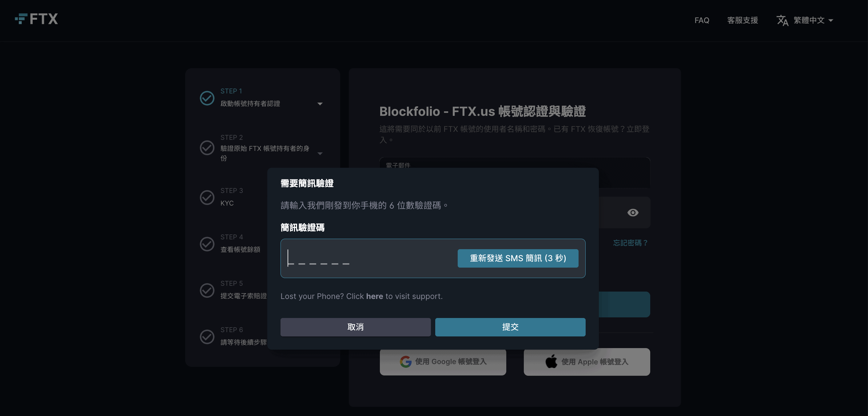Click the FTX logo
The width and height of the screenshot is (868, 416).
(36, 19)
